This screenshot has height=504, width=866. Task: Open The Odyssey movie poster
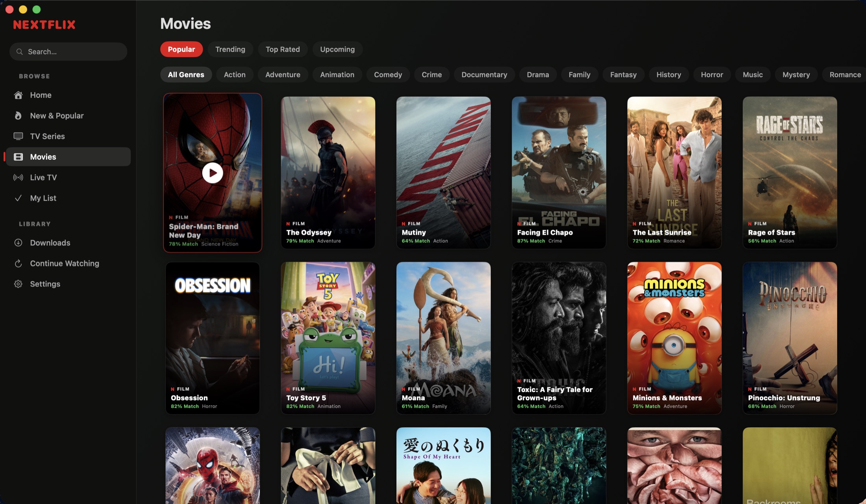click(328, 172)
